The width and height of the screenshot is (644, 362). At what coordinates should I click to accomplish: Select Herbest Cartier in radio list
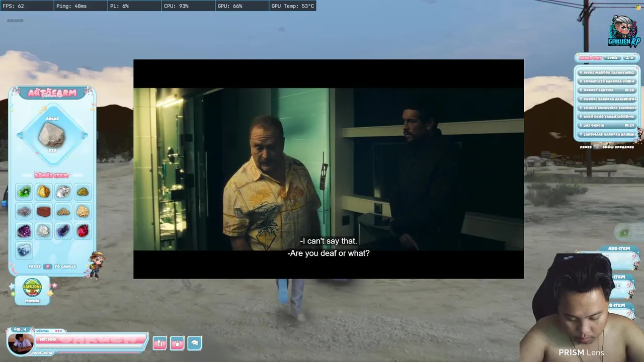607,90
